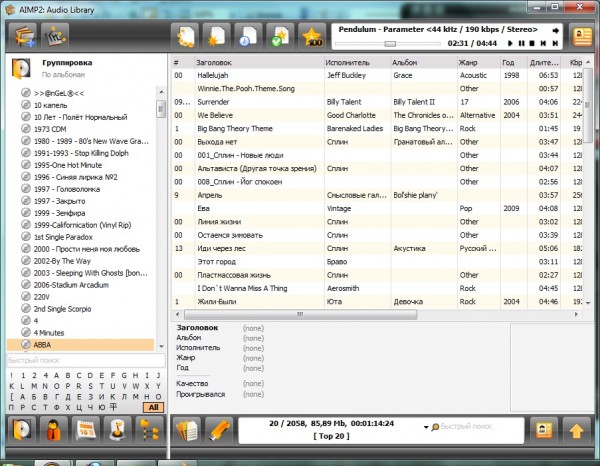Click the Заголовок column header
Image resolution: width=600 pixels, height=466 pixels.
(x=259, y=62)
